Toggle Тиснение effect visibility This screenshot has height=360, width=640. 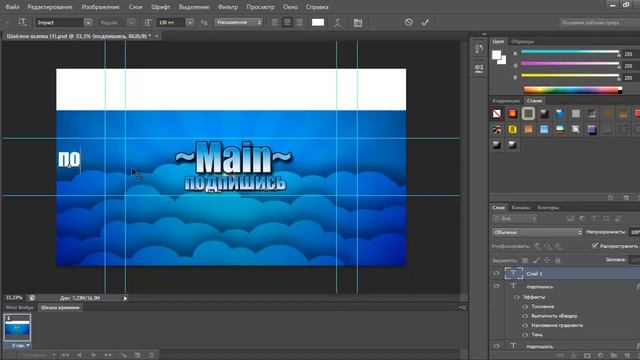click(525, 307)
